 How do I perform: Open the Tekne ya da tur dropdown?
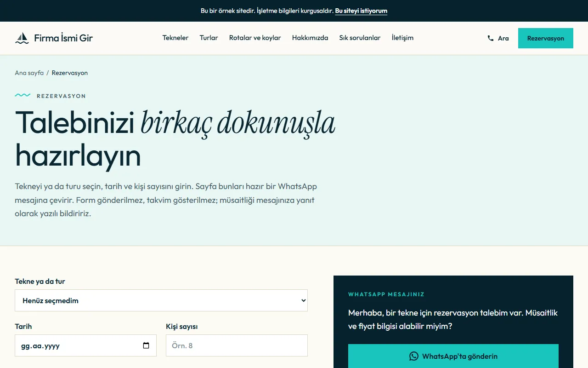click(x=161, y=300)
